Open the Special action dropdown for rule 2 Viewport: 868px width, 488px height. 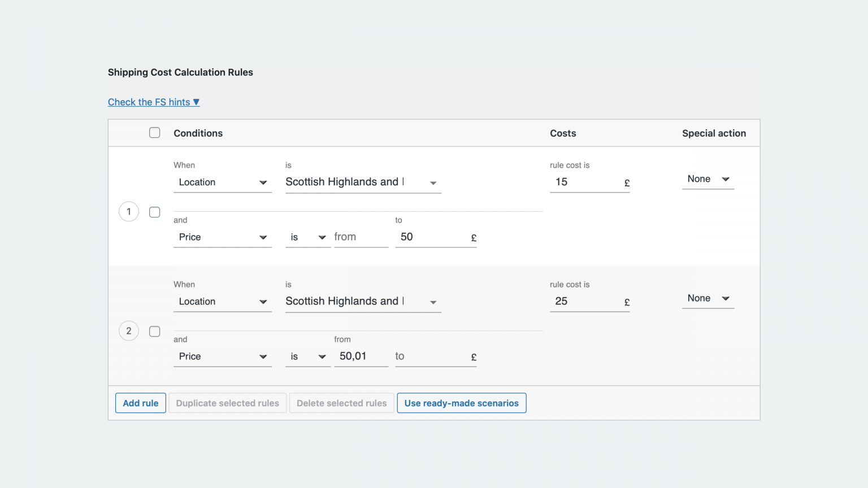point(708,298)
